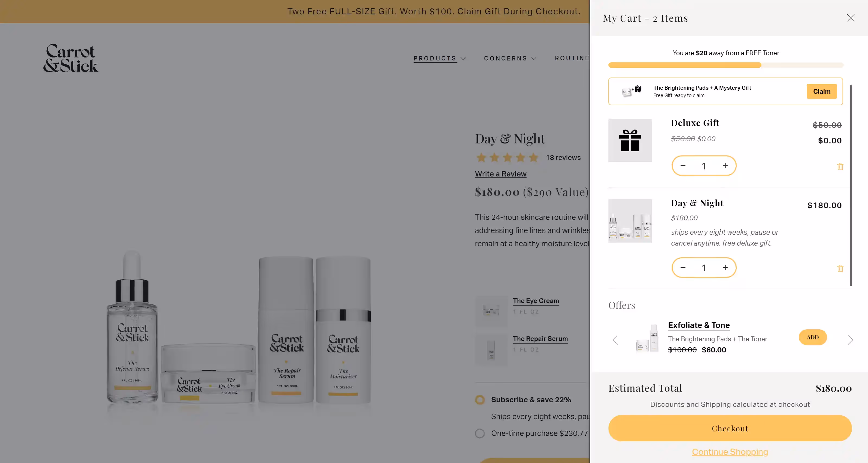Add Exfoliate & Tone offer to cart
This screenshot has height=463, width=868.
tap(812, 337)
